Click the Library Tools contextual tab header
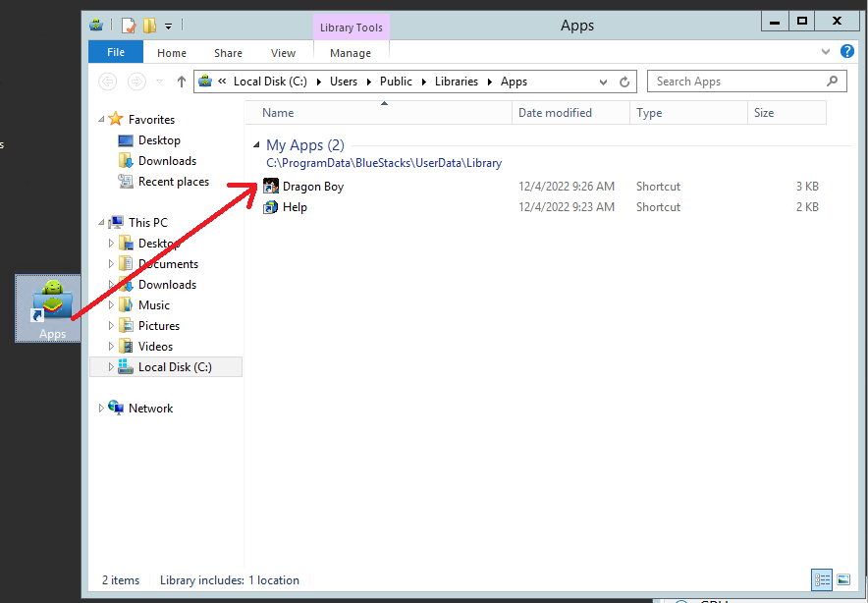Image resolution: width=868 pixels, height=603 pixels. (351, 27)
